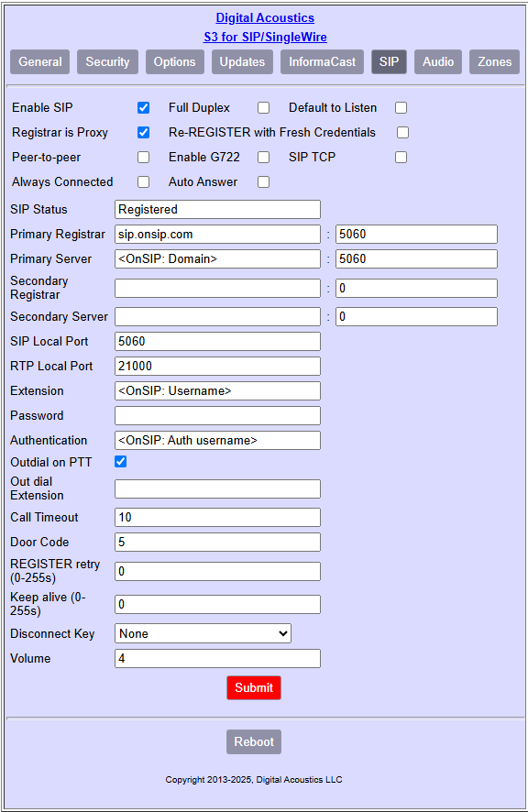The width and height of the screenshot is (528, 812).
Task: Tick the SIP TCP checkbox
Action: [x=401, y=158]
